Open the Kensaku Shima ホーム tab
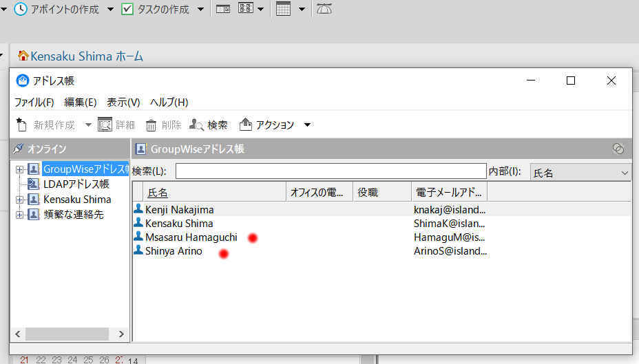Viewport: 639px width, 364px height. [87, 56]
